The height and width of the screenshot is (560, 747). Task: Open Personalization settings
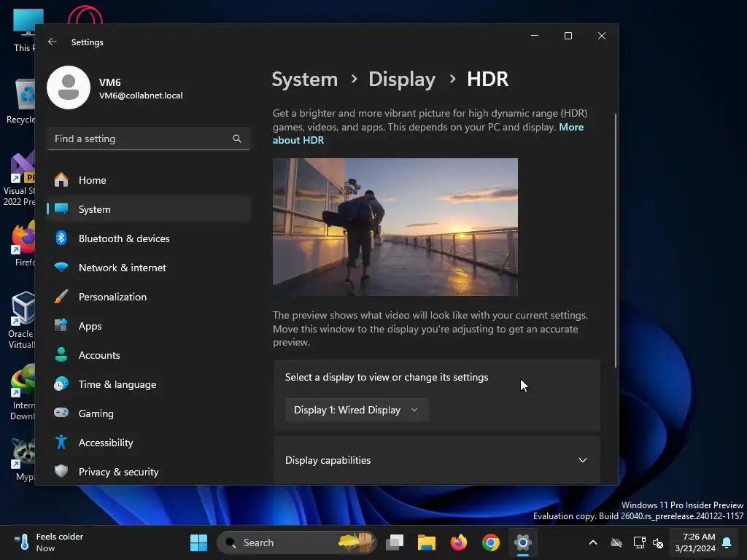(x=149, y=297)
